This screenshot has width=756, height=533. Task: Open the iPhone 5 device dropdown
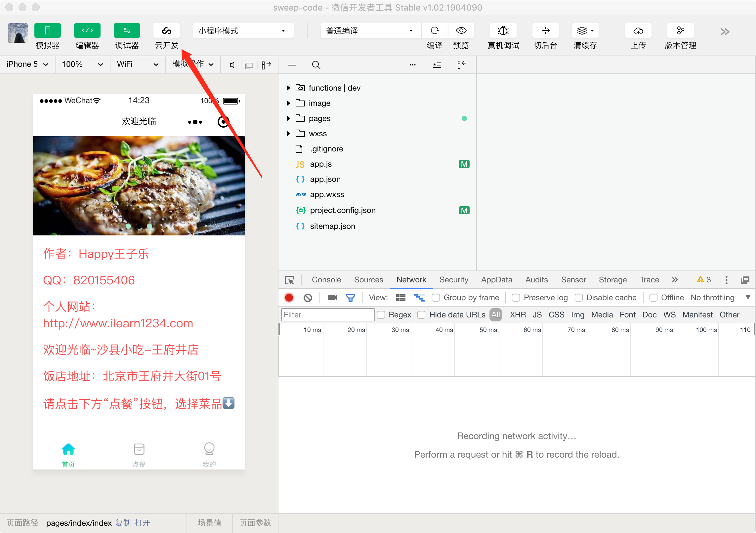(x=27, y=64)
